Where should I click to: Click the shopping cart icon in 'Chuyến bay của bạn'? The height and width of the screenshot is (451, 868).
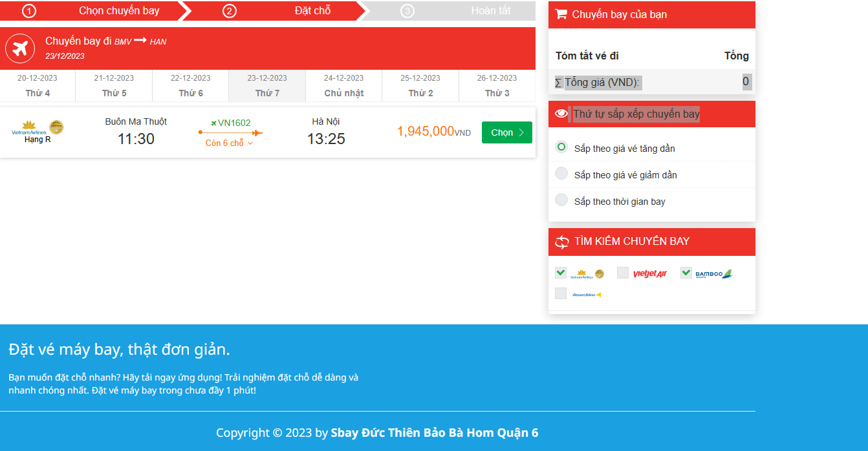(x=563, y=14)
